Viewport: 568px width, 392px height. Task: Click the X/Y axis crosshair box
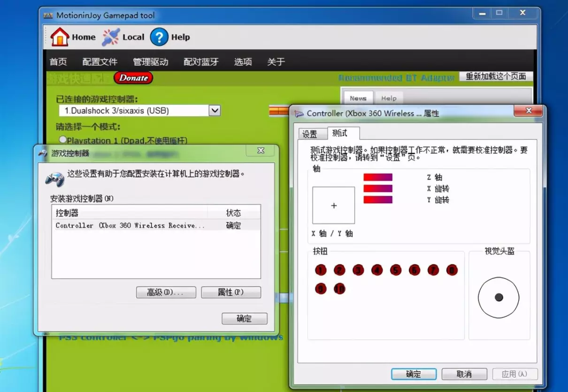pos(334,205)
